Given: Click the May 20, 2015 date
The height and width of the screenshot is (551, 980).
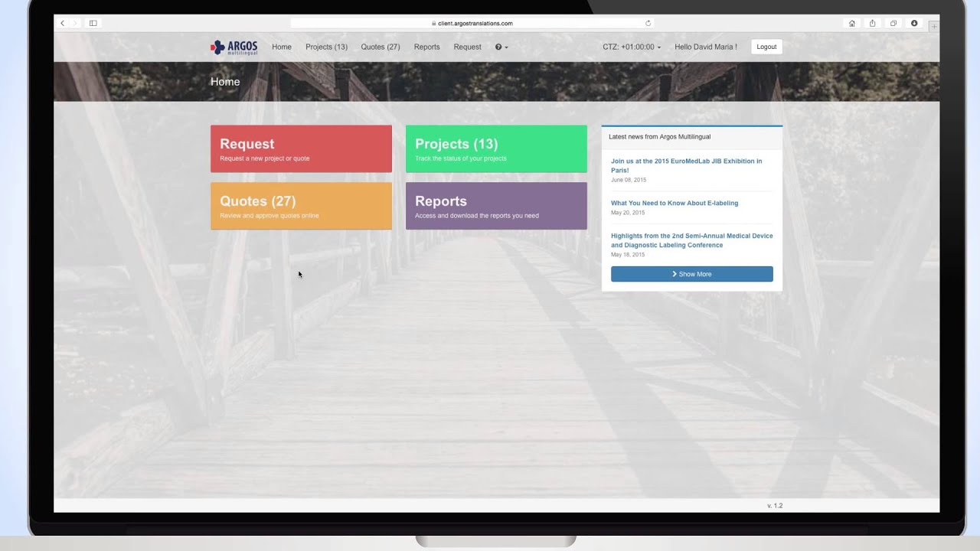Looking at the screenshot, I should coord(628,213).
